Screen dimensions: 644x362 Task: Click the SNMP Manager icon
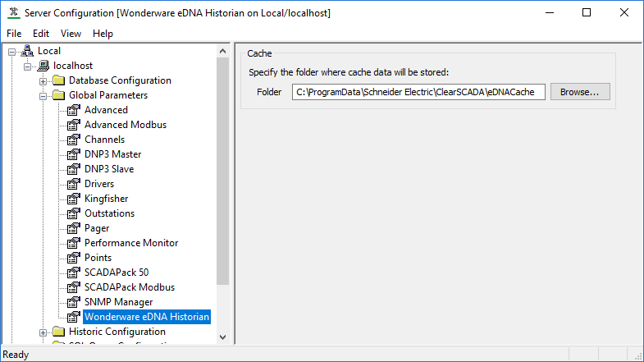click(x=74, y=302)
